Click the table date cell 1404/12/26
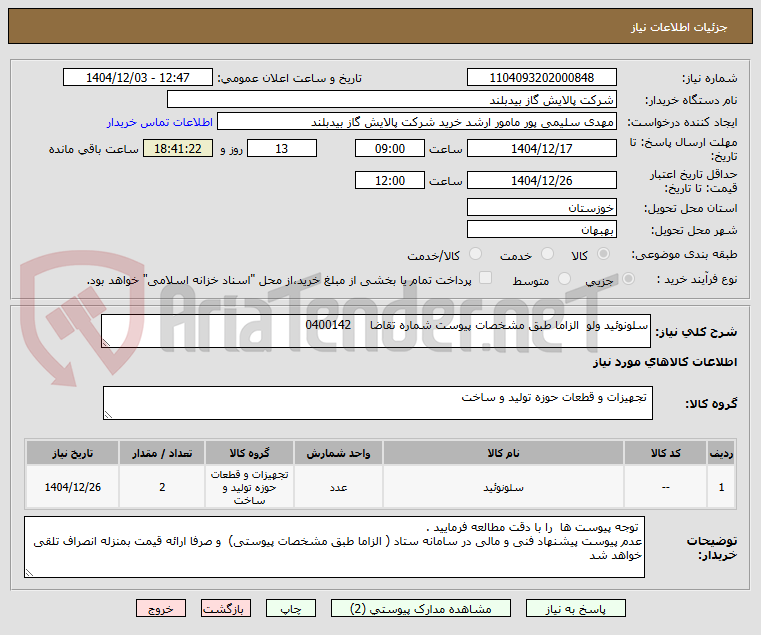 pyautogui.click(x=72, y=487)
